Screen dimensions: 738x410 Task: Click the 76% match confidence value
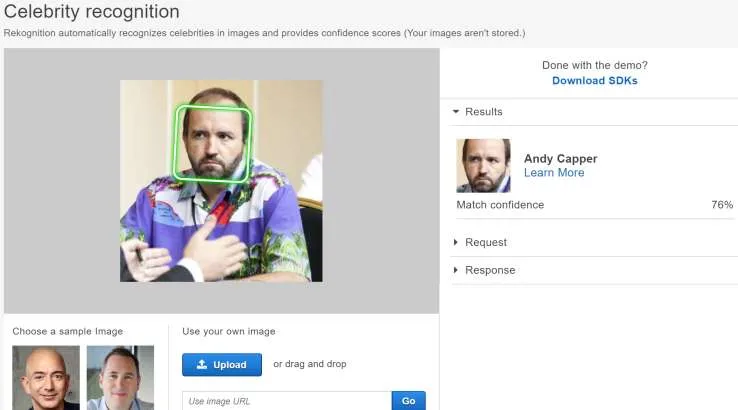(x=721, y=205)
